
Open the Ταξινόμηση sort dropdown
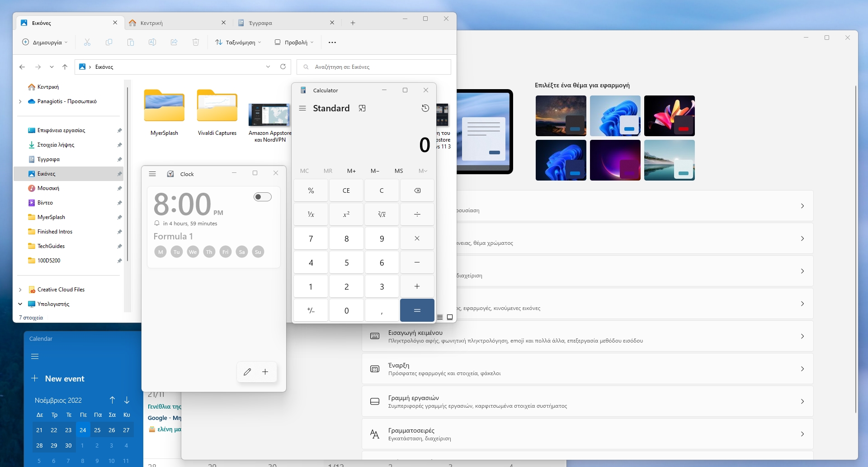click(238, 43)
